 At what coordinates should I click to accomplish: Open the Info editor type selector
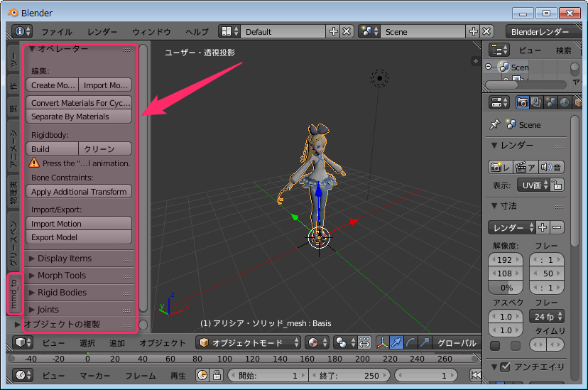[x=22, y=31]
